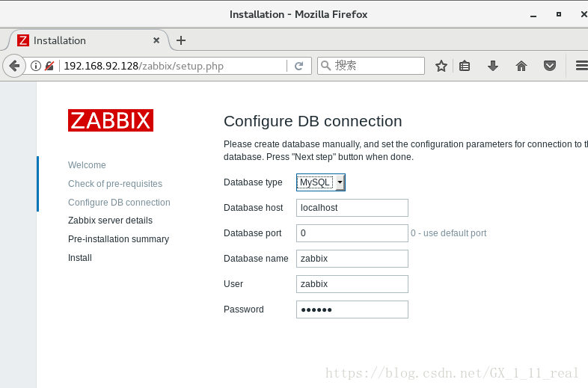The width and height of the screenshot is (588, 388).
Task: Open a new tab with plus button
Action: tap(181, 40)
